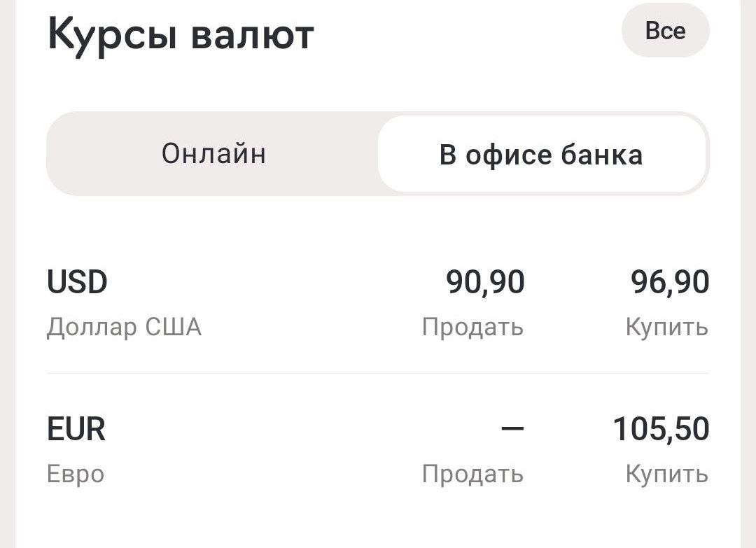Screen dimensions: 756x548
Task: Tap the EUR currency code
Action: click(76, 429)
